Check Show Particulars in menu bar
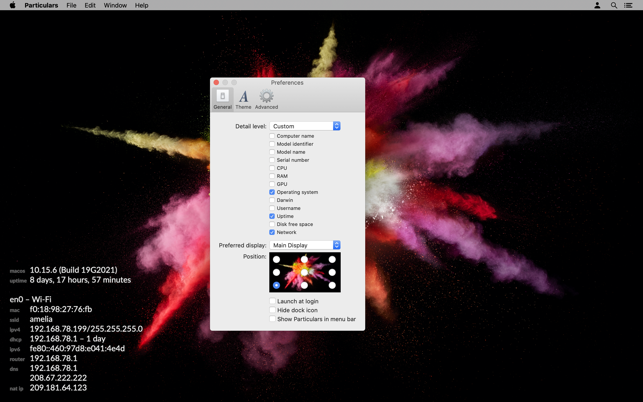Viewport: 643px width, 402px height. click(272, 319)
